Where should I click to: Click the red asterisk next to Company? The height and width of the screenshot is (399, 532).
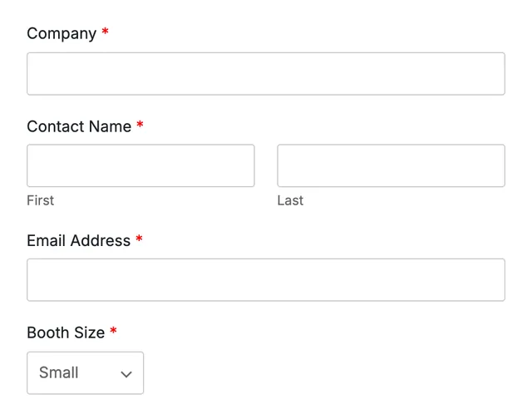pos(106,32)
